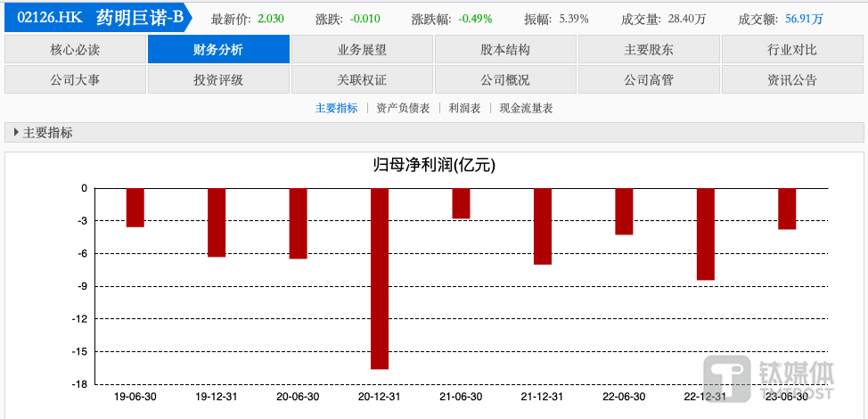Click x-axis label 21-06-30
The height and width of the screenshot is (419, 868).
coord(461,397)
